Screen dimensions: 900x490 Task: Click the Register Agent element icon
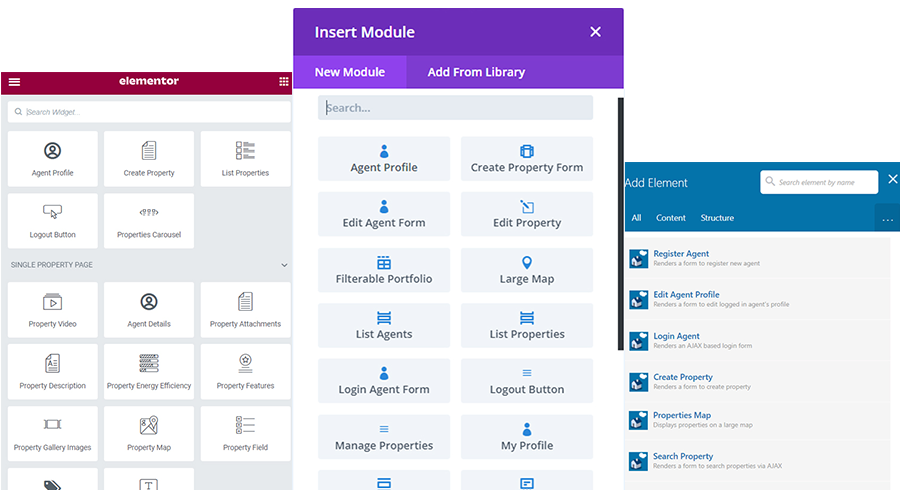tap(638, 259)
